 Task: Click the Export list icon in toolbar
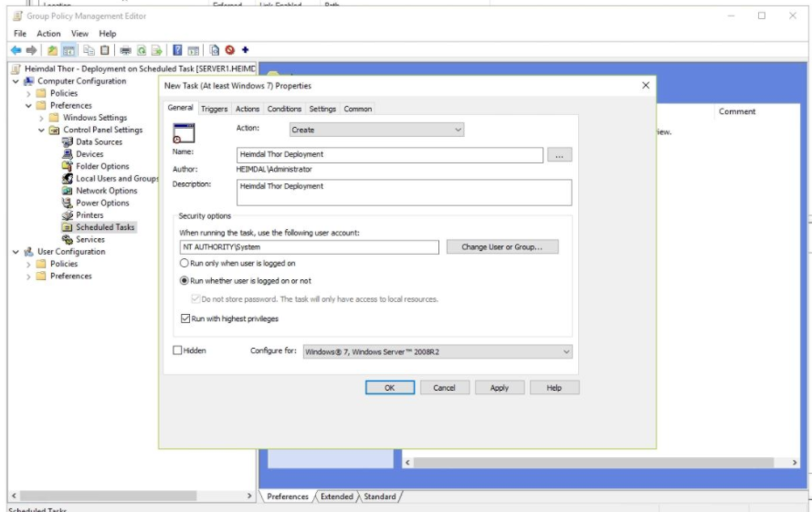[x=156, y=50]
